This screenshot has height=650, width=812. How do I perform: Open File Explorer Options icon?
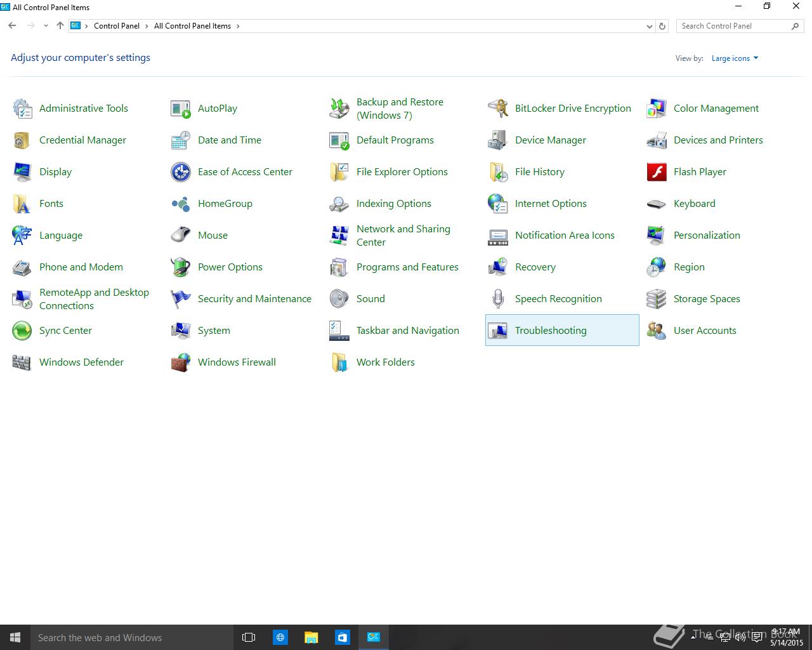(339, 172)
